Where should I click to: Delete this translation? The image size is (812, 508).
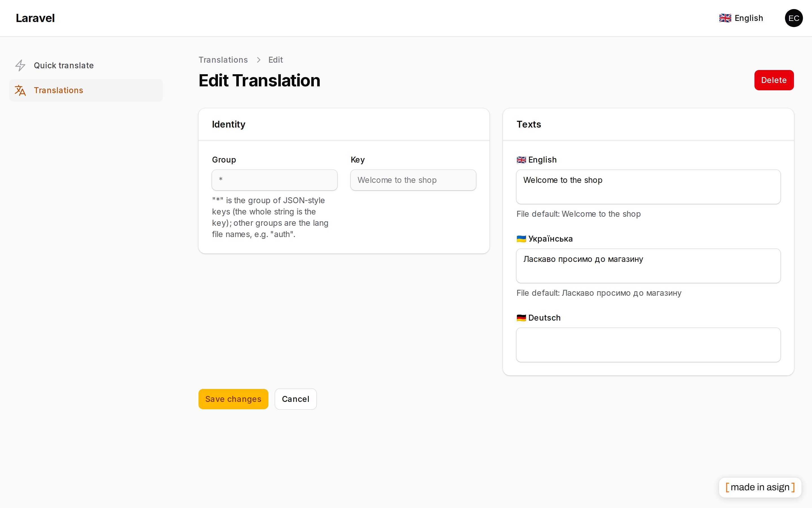click(x=774, y=80)
